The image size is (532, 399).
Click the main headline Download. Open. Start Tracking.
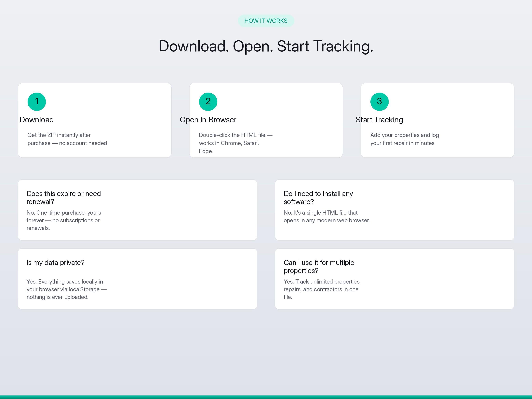tap(266, 46)
